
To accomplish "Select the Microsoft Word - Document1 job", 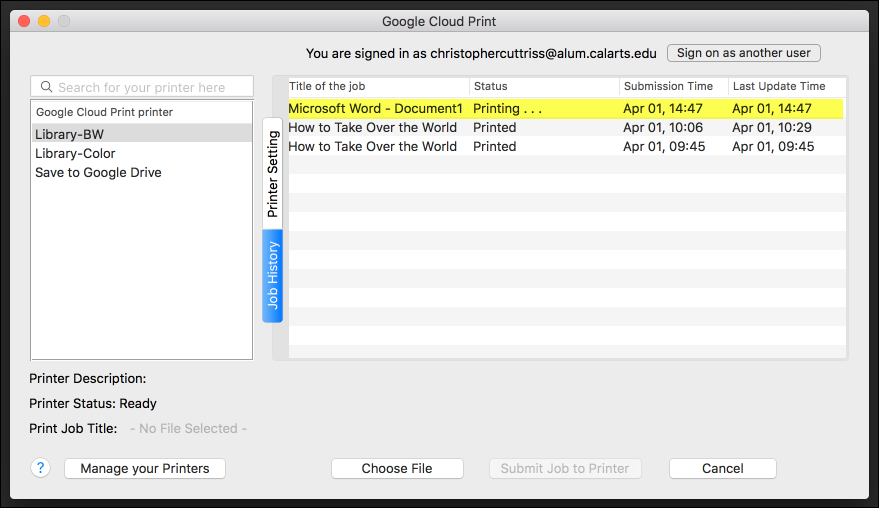I will [566, 108].
